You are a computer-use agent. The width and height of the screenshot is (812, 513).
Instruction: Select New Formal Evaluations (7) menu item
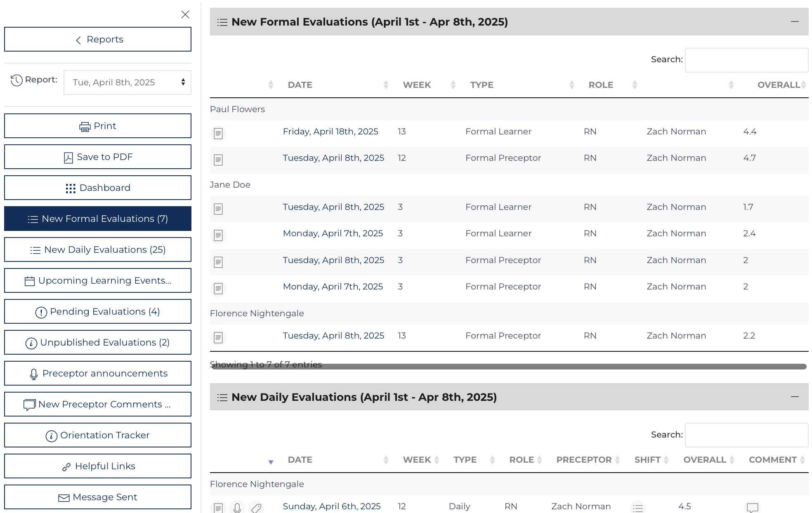click(98, 219)
